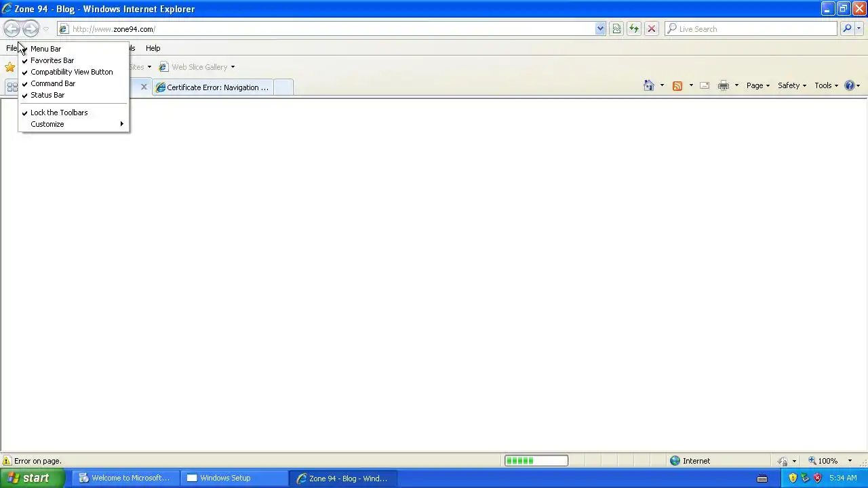Expand the Print options dropdown arrow
The height and width of the screenshot is (488, 868).
[x=736, y=85]
